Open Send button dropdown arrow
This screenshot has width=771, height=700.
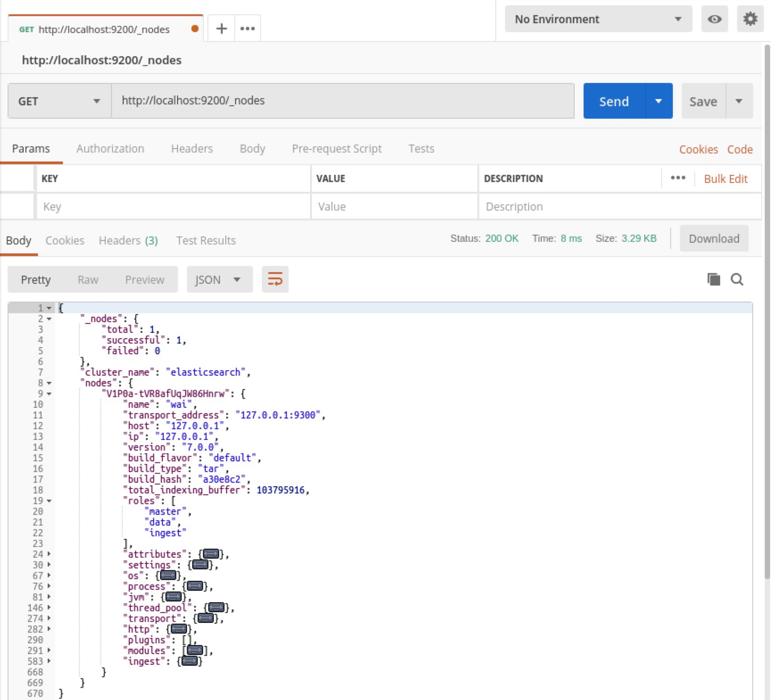pos(659,101)
